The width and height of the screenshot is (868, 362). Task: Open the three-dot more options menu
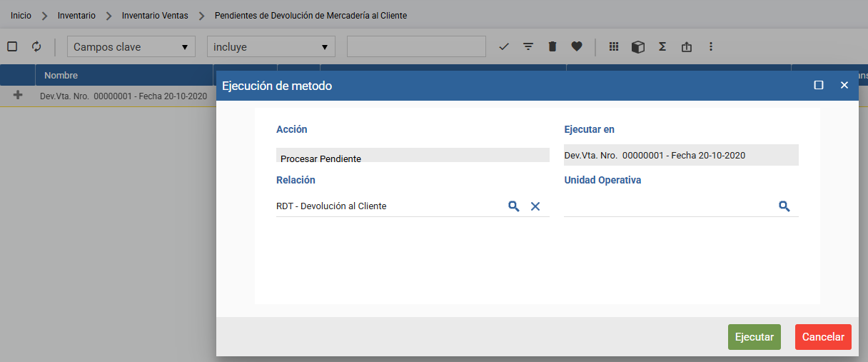[x=711, y=46]
